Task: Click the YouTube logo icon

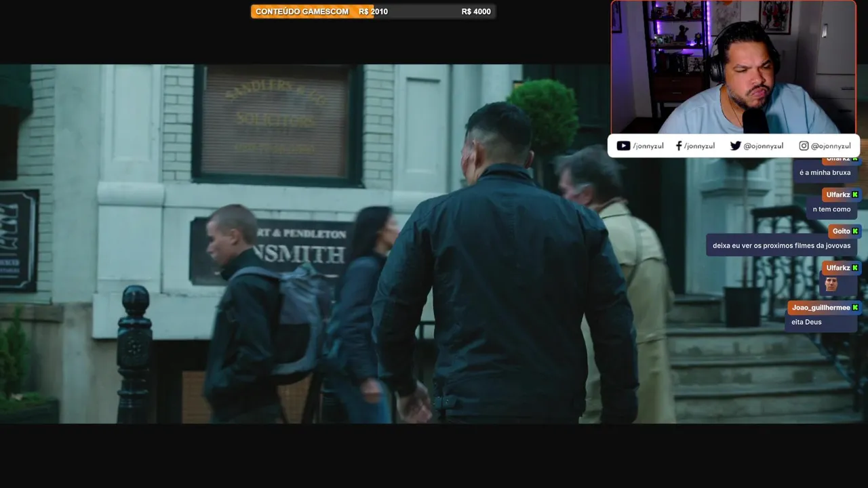Action: 623,146
